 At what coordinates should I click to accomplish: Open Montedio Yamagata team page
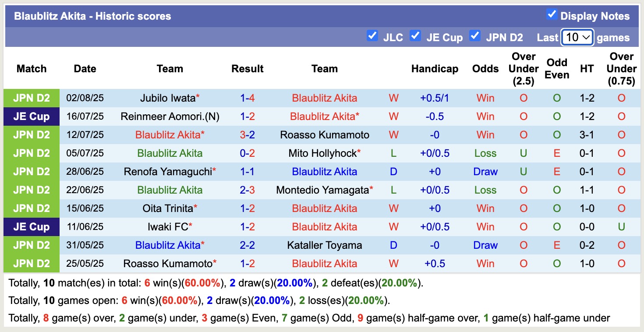(x=322, y=190)
